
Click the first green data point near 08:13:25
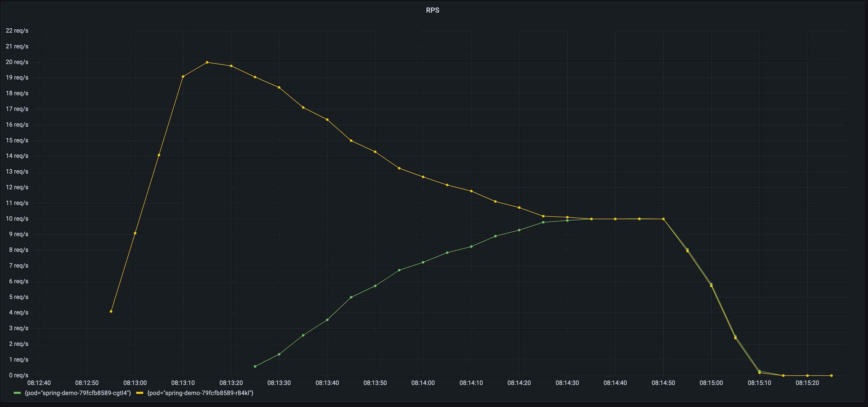tap(255, 366)
